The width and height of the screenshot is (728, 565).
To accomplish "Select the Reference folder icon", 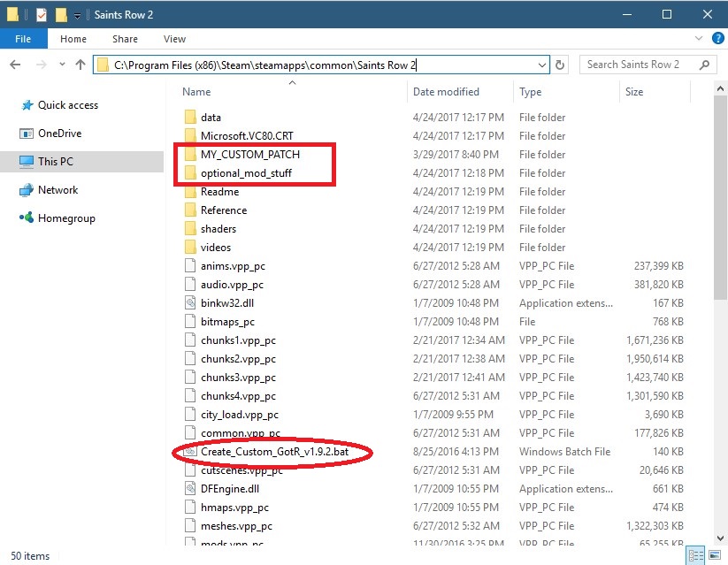I will pos(190,210).
